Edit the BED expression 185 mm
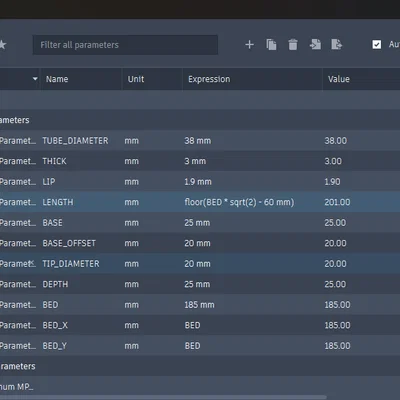This screenshot has width=400, height=400. point(199,305)
